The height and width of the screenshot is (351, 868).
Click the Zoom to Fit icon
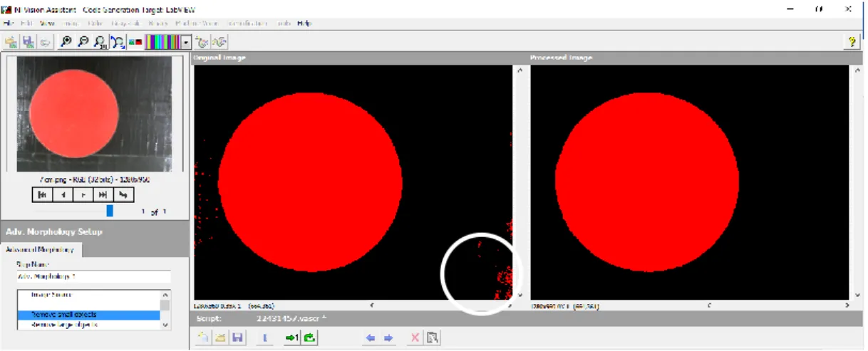(118, 42)
